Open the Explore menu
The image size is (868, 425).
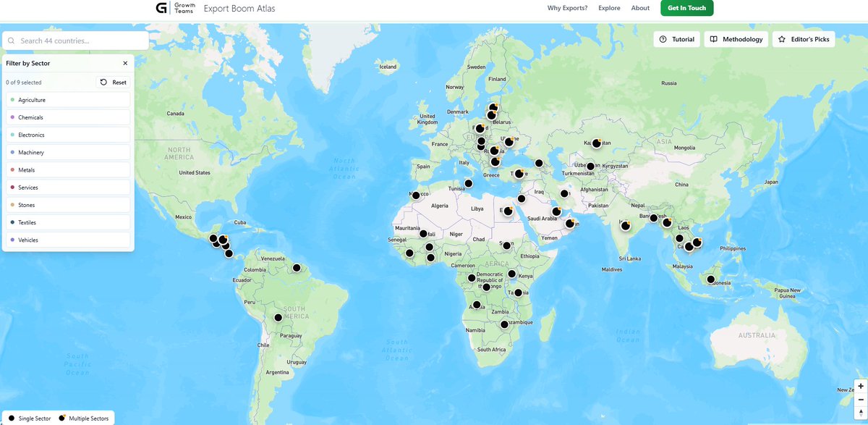609,8
